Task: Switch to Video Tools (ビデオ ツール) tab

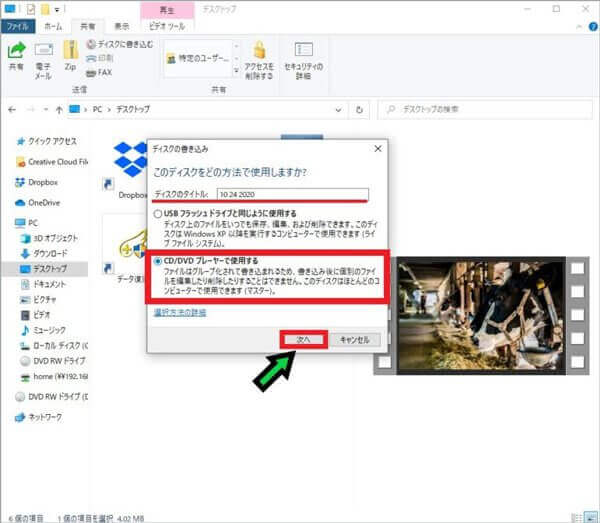Action: 167,26
